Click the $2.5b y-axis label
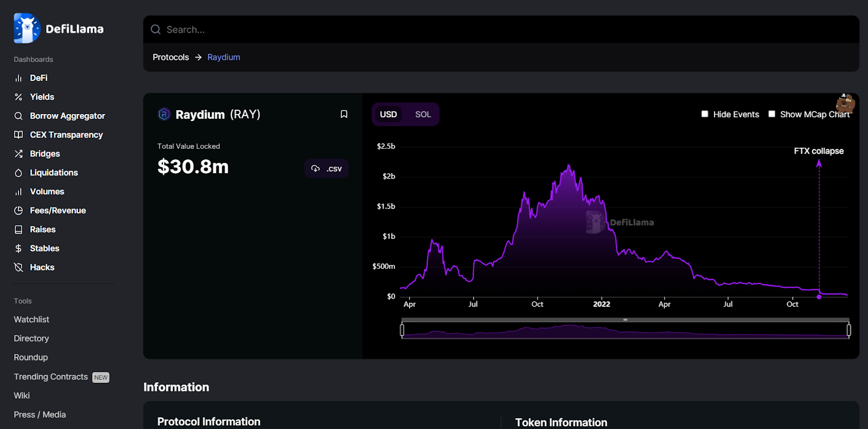 (x=386, y=146)
